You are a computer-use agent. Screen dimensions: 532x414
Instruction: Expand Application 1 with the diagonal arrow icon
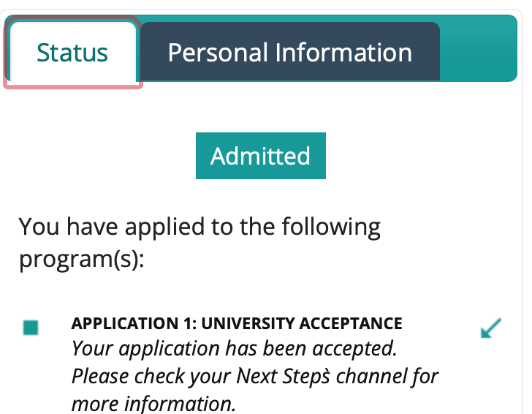[491, 328]
